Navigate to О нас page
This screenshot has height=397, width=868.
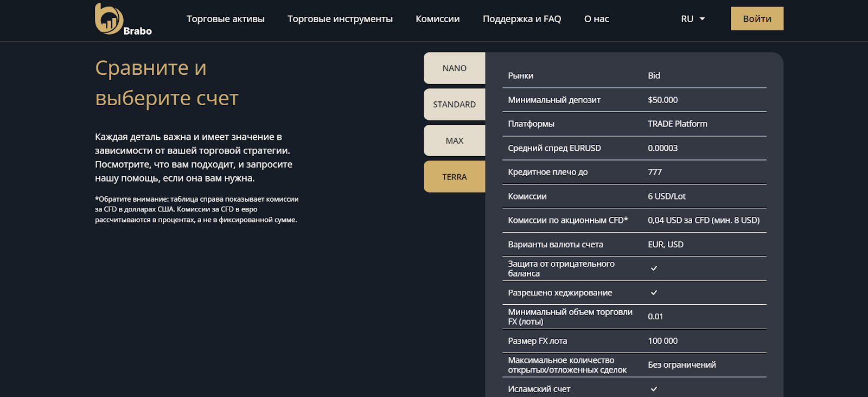[x=596, y=19]
